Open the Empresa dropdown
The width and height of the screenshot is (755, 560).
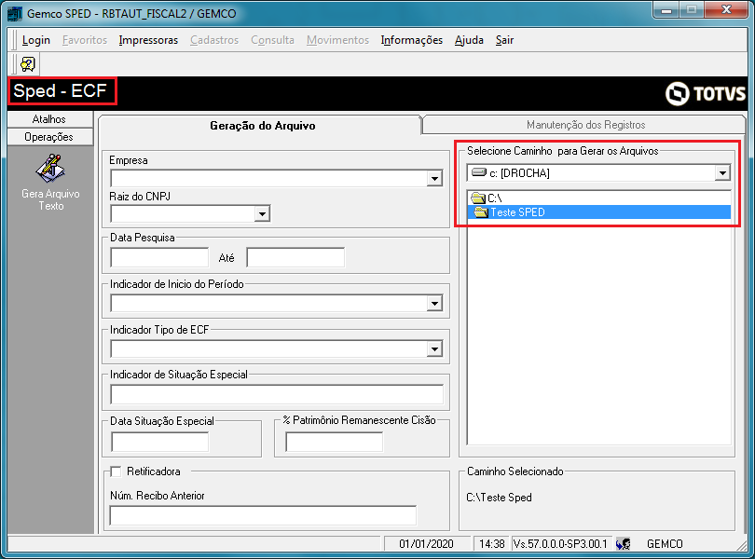click(x=434, y=179)
